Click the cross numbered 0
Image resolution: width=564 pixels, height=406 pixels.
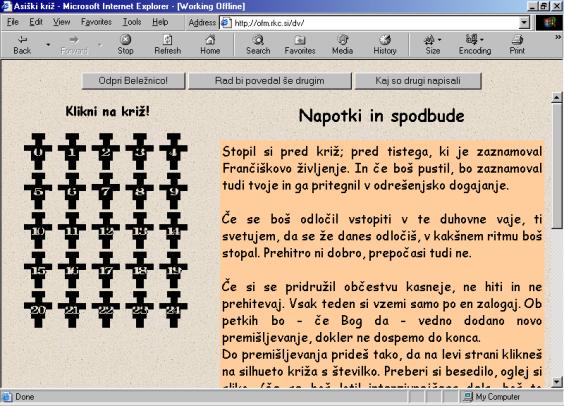(38, 151)
